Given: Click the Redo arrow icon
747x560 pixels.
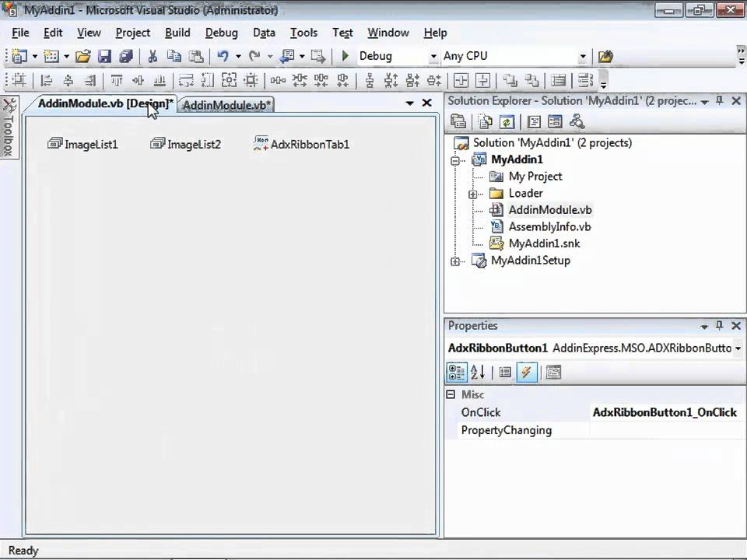Looking at the screenshot, I should click(255, 56).
